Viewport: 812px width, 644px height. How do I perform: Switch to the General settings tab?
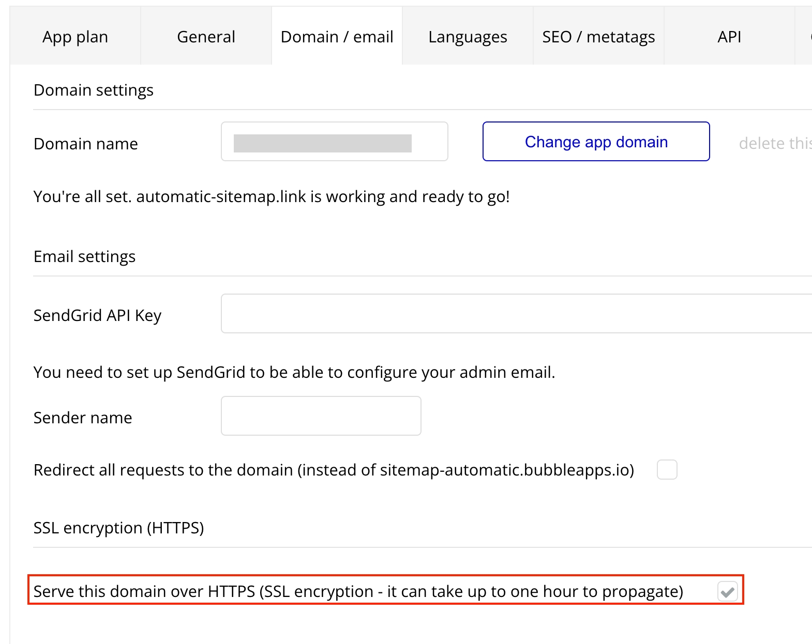coord(206,37)
